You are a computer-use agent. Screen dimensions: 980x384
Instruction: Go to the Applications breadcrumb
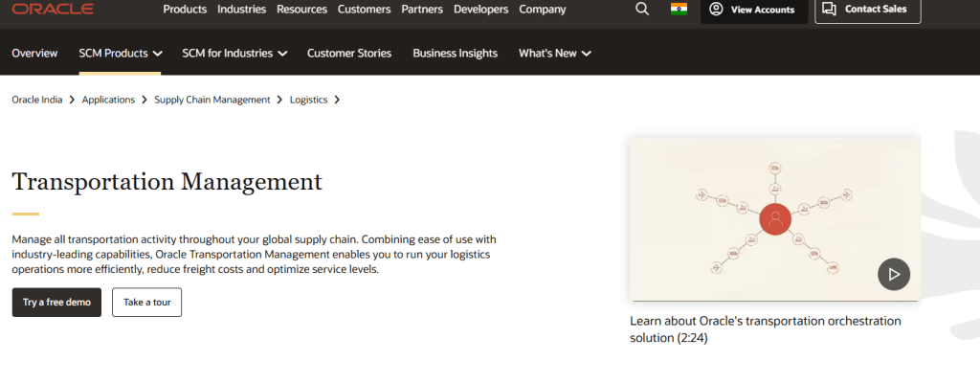108,100
